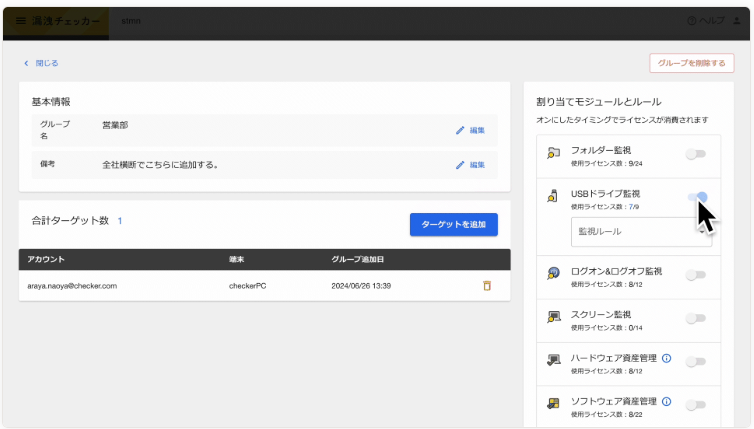Screen dimensions: 754x429
Task: Click the back chevron beside 閉じる
Action: pos(26,63)
